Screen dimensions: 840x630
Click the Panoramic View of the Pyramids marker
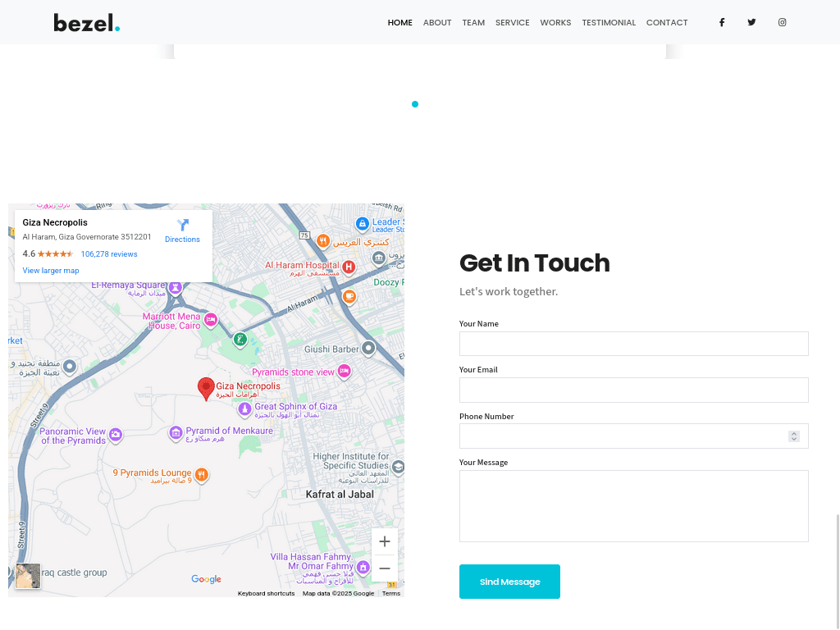pos(116,435)
